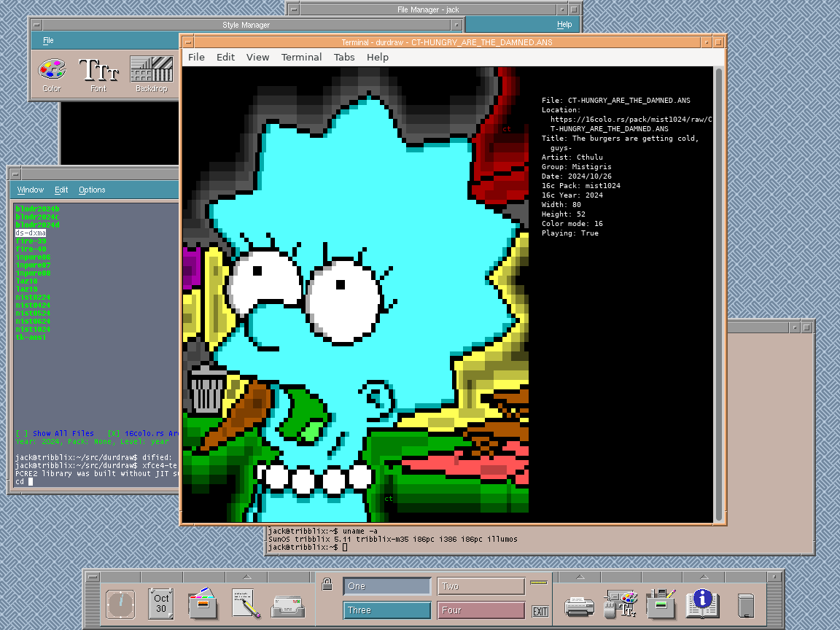840x630 pixels.
Task: Open the File menu in durdraw Terminal
Action: (196, 58)
